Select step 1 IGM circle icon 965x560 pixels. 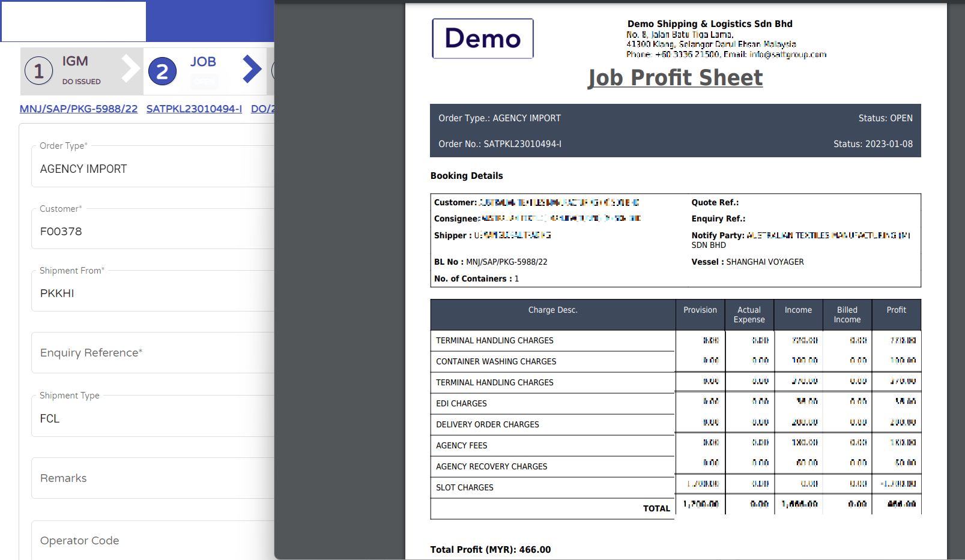(39, 71)
